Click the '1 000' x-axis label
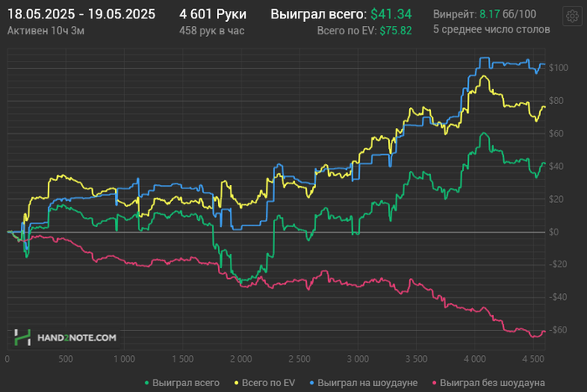The width and height of the screenshot is (587, 392). (x=124, y=359)
